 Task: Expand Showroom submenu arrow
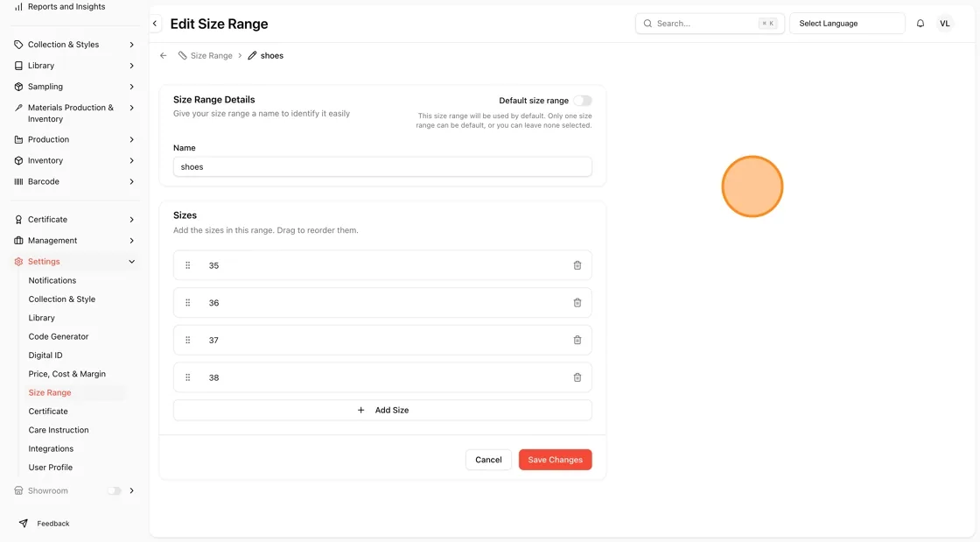(132, 490)
